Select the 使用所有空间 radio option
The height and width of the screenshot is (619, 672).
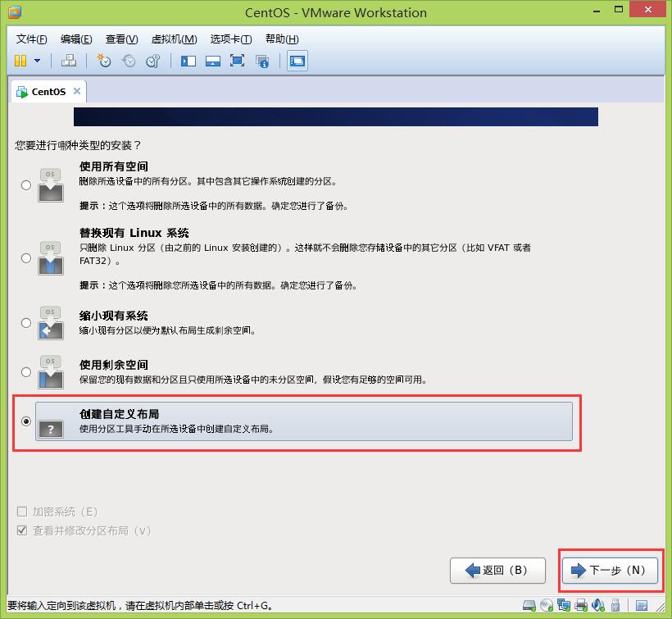coord(26,185)
